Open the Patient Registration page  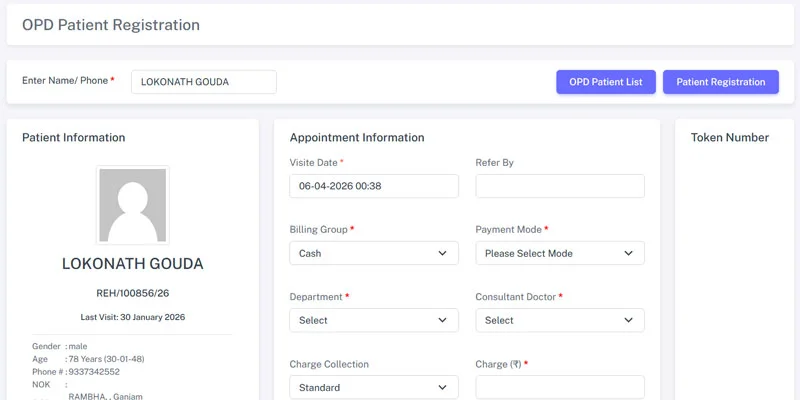720,82
